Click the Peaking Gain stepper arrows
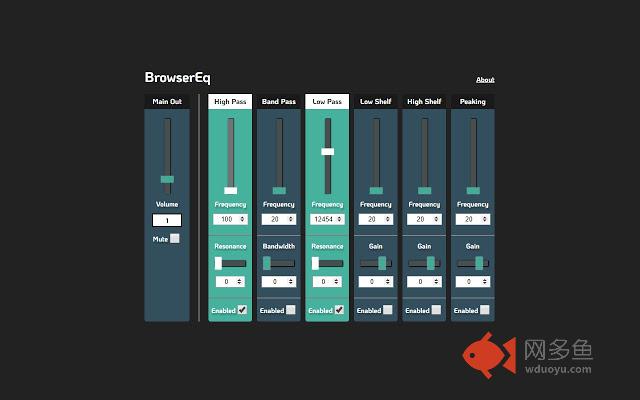Viewport: 640px width, 400px height. click(484, 282)
